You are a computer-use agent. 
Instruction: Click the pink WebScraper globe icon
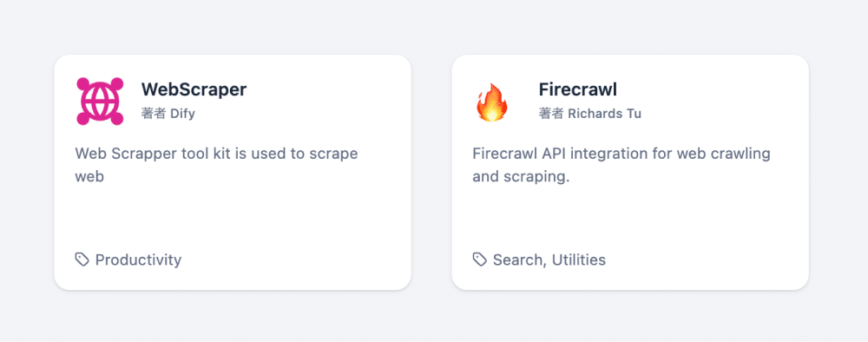(100, 102)
